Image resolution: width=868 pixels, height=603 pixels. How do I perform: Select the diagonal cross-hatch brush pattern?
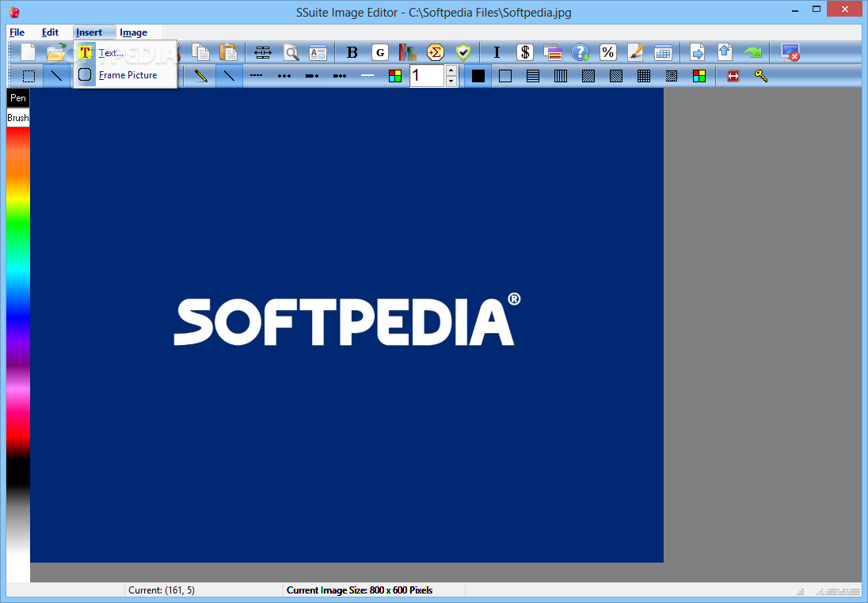(x=671, y=76)
